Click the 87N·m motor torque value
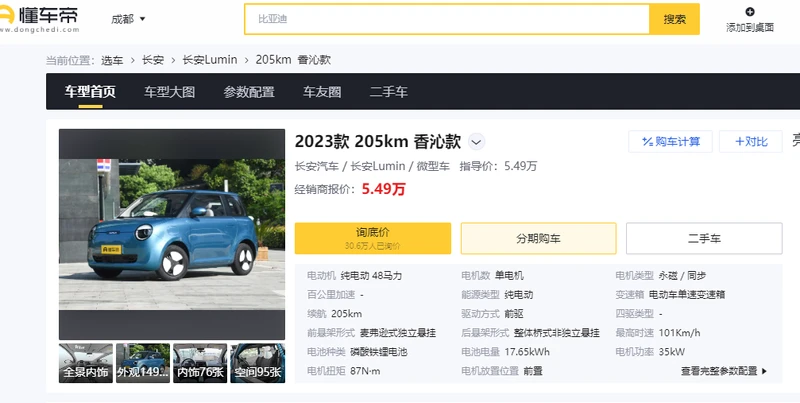This screenshot has height=403, width=800. point(365,371)
